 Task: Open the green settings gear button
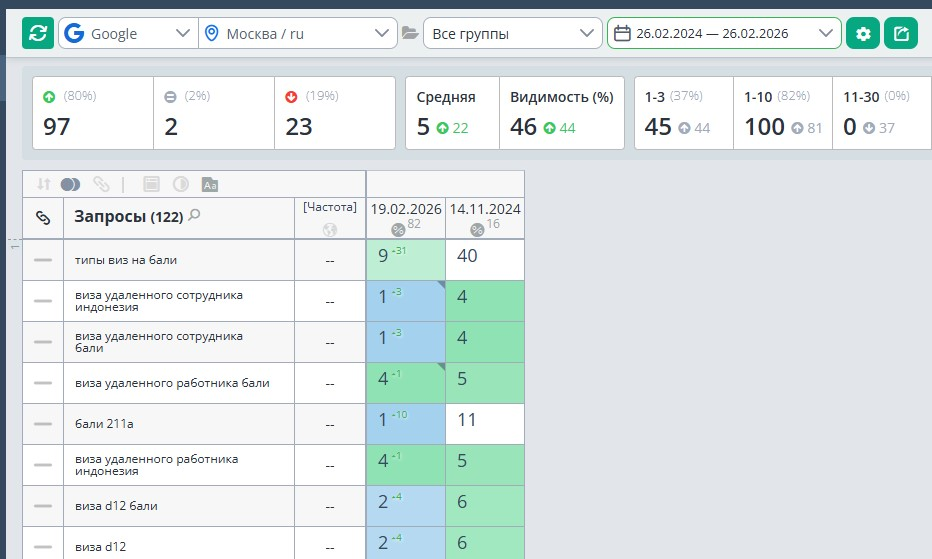[x=863, y=33]
